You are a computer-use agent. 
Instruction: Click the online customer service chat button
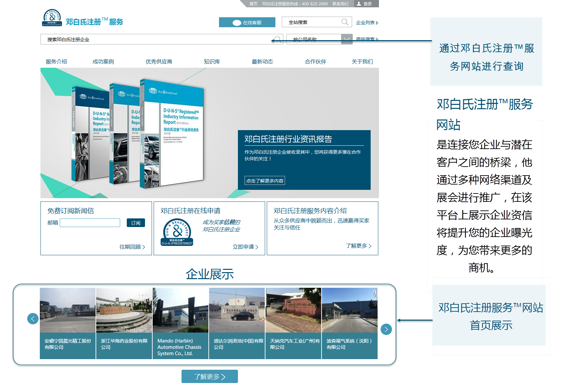[x=247, y=22]
